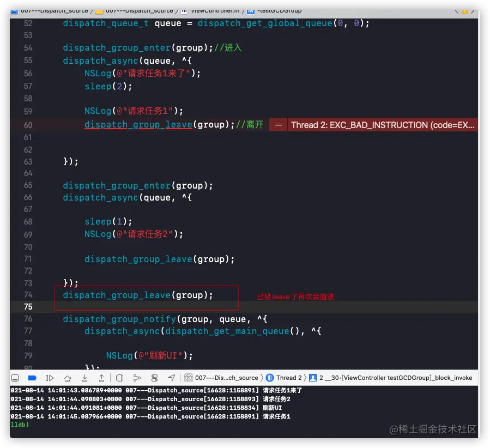Click sleep(1) on line 68
This screenshot has height=448, width=490.
click(108, 221)
